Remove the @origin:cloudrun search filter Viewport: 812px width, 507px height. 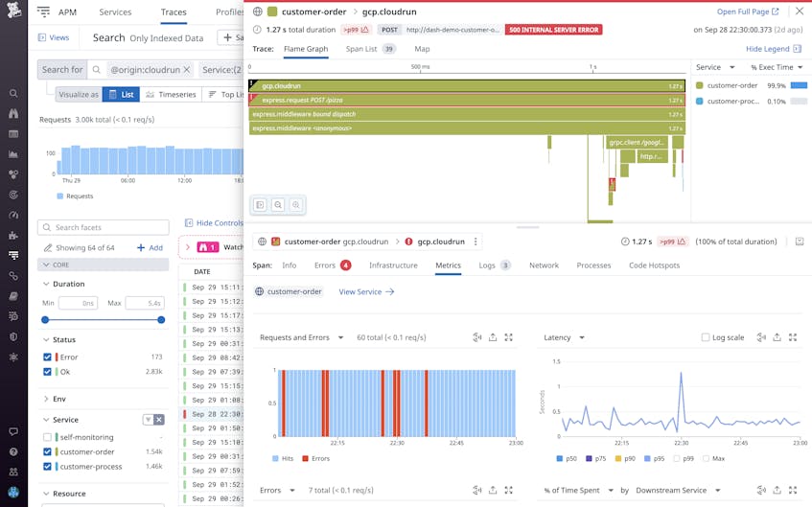coord(187,69)
